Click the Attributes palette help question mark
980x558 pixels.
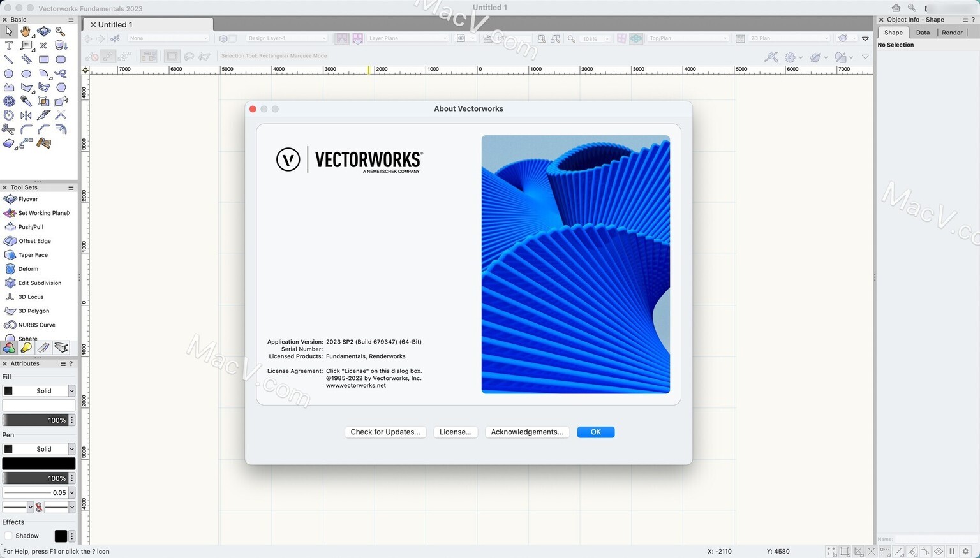71,363
